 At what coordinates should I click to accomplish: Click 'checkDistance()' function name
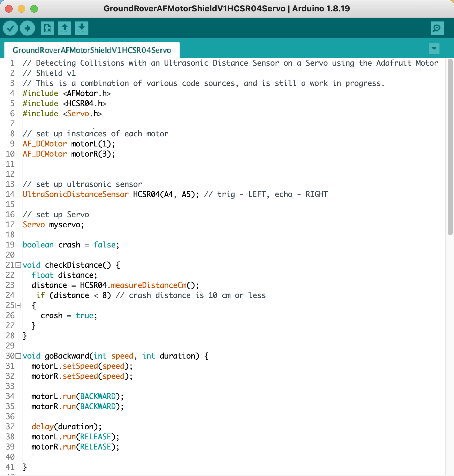78,265
